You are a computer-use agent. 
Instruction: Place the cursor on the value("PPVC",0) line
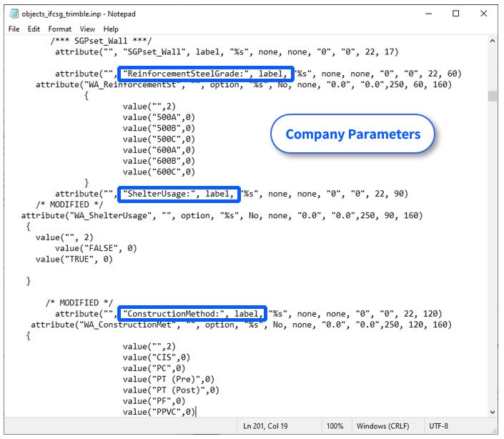tap(159, 411)
